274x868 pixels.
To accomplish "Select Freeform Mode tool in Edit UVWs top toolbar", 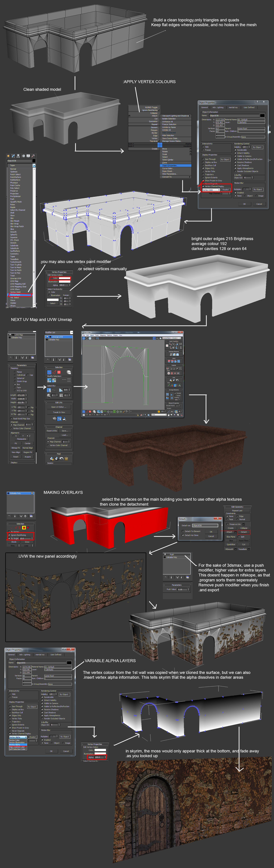I will [x=93, y=338].
